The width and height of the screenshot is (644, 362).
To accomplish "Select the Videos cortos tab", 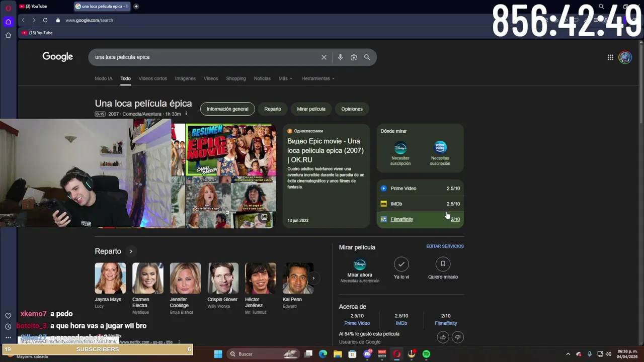I will coord(152,78).
